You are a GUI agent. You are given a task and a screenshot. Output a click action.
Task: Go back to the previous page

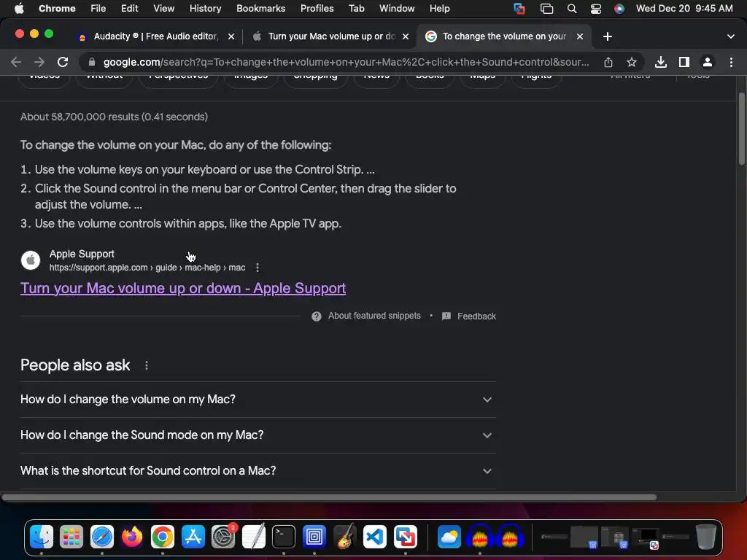click(16, 62)
